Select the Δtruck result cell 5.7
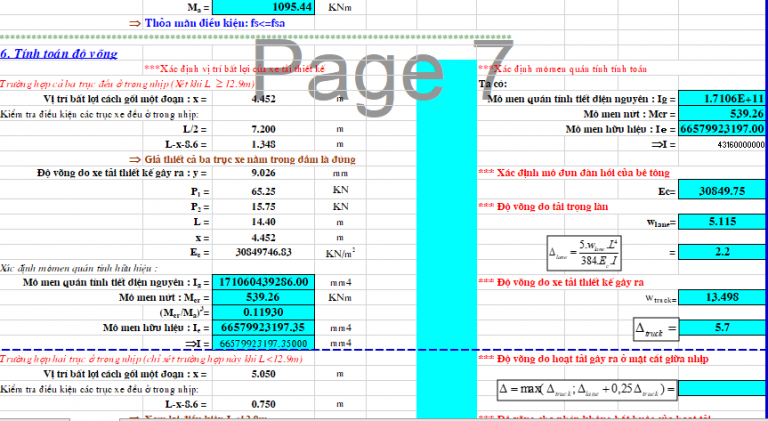This screenshot has height=421, width=768. (723, 327)
